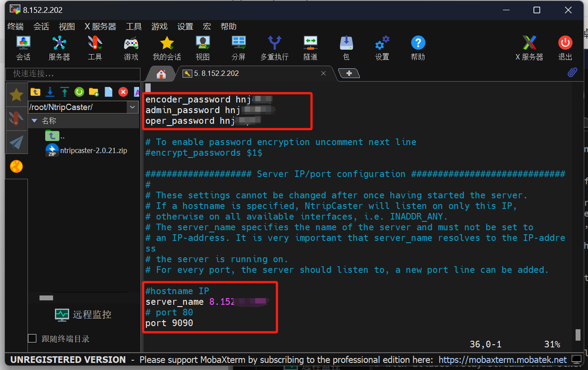Open the 设置 gears toolbar icon
Screen dimensions: 588x370
[382, 48]
